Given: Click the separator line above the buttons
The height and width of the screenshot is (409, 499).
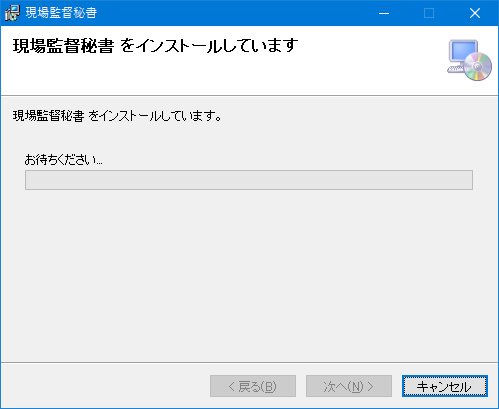Looking at the screenshot, I should coord(249,362).
